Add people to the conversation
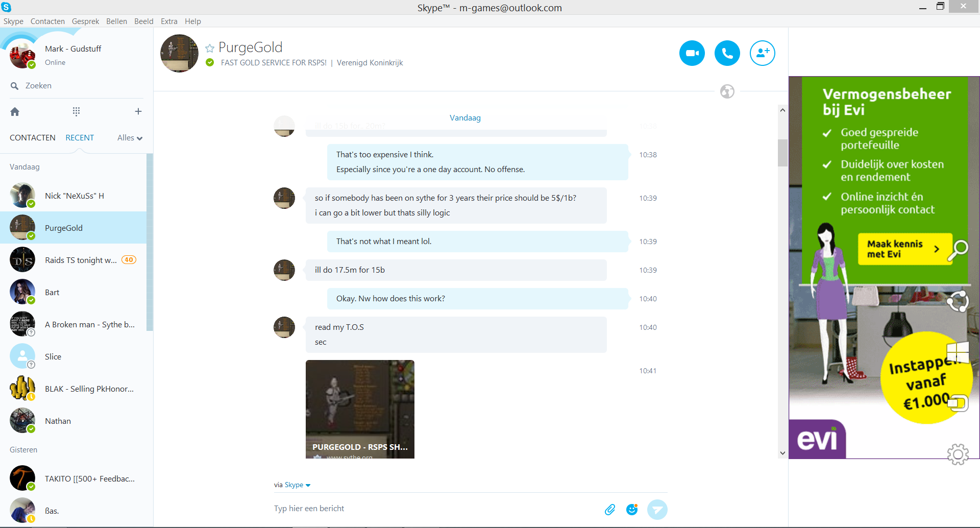The width and height of the screenshot is (980, 528). coord(763,53)
